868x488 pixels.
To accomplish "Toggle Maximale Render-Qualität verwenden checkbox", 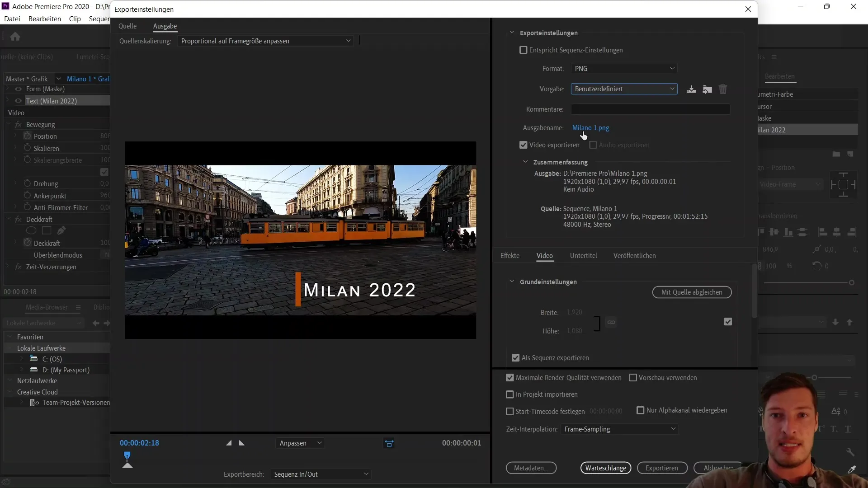I will [510, 378].
